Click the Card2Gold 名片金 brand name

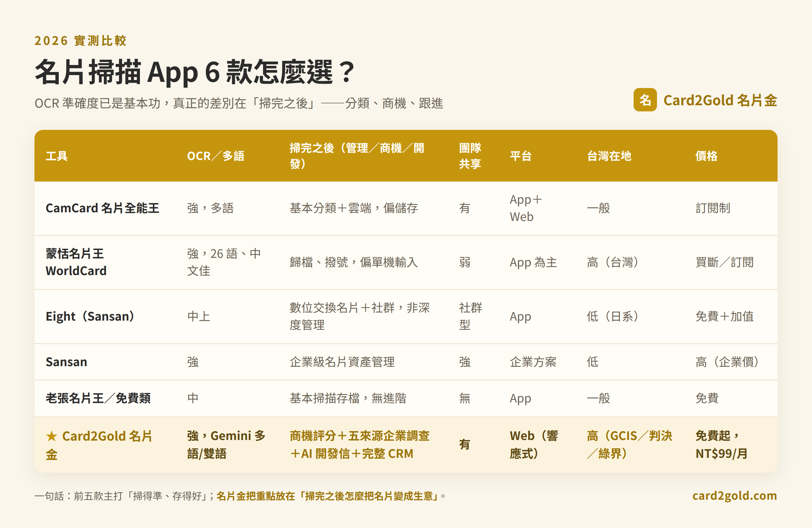[x=720, y=100]
